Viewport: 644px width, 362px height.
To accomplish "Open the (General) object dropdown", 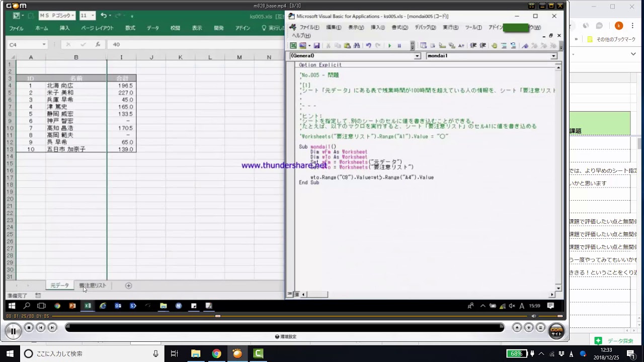I will [417, 56].
